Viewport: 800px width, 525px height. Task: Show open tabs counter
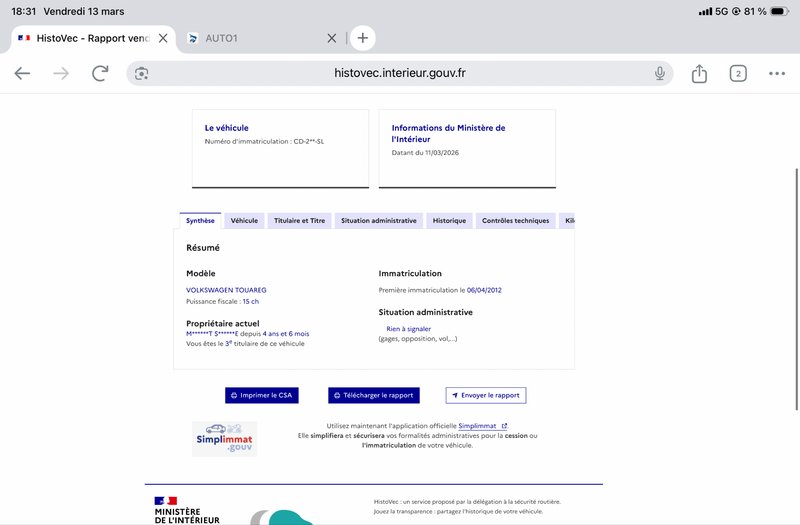coord(738,73)
